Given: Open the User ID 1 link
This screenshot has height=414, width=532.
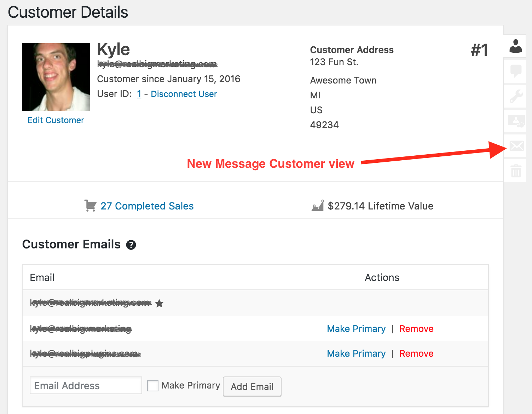Looking at the screenshot, I should click(139, 94).
